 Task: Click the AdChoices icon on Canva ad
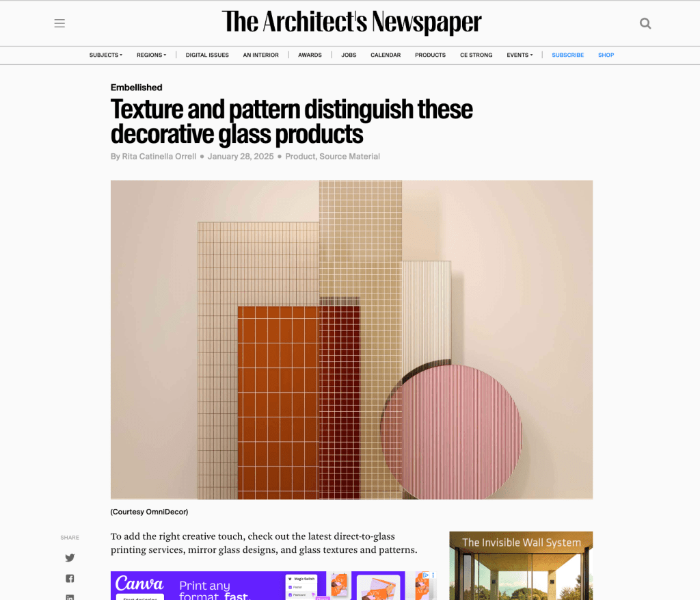coord(426,575)
